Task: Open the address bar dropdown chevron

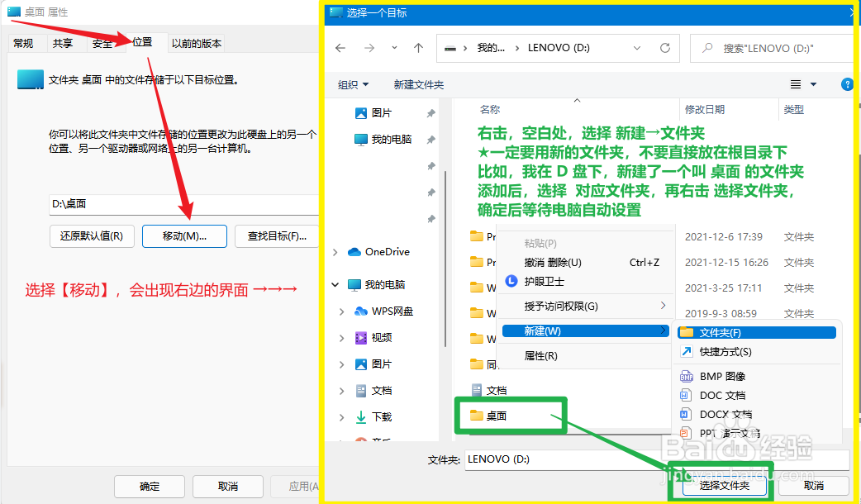Action: [635, 47]
